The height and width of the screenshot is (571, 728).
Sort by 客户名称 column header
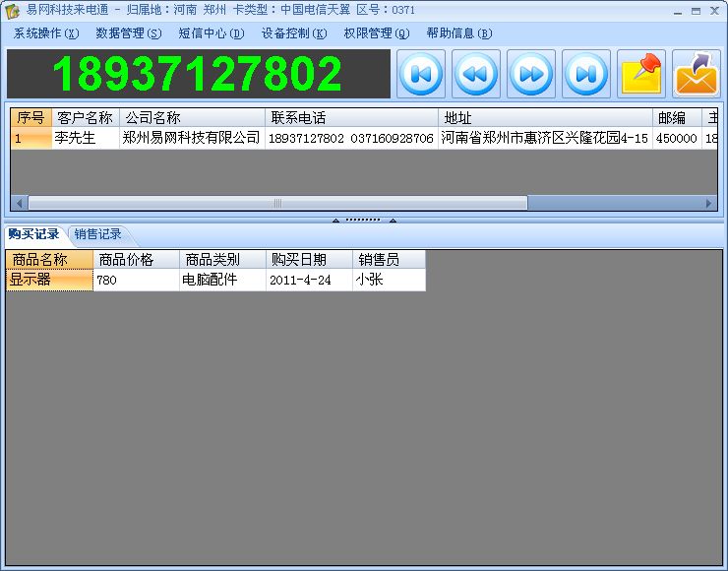click(x=86, y=117)
